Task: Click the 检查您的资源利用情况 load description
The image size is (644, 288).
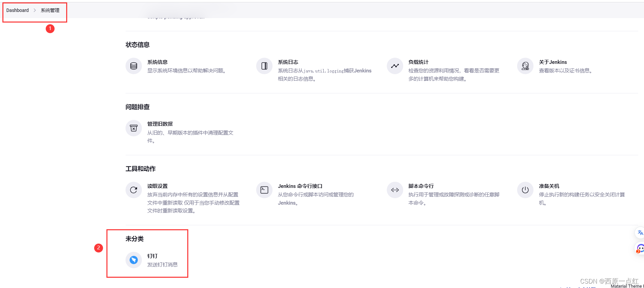Action: click(454, 74)
